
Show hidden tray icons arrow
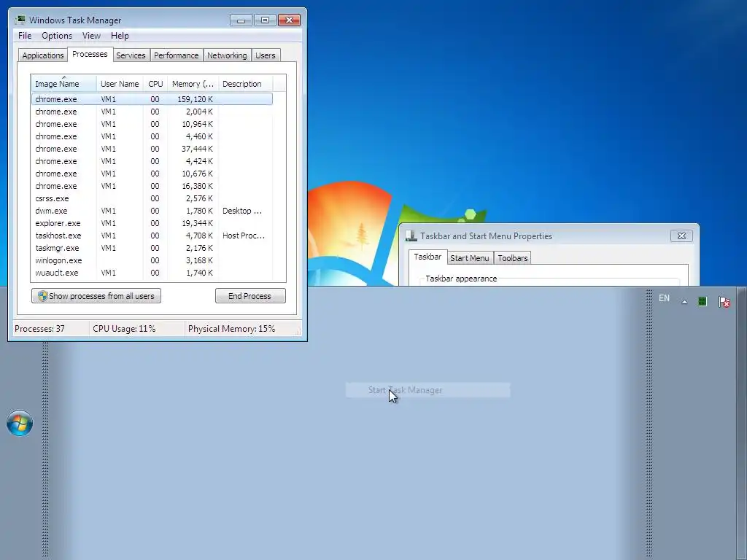(x=684, y=302)
